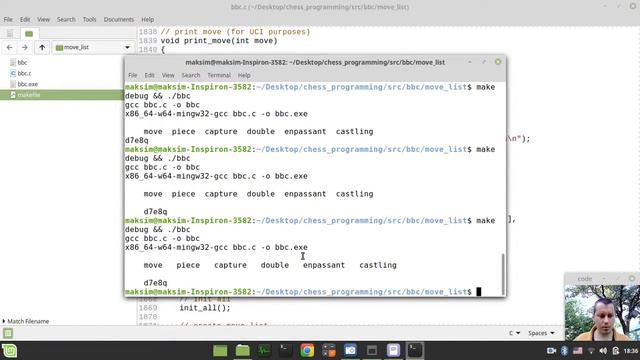Screen dimensions: 640x360
Task: Open Google Chrome from the taskbar
Action: [307, 351]
